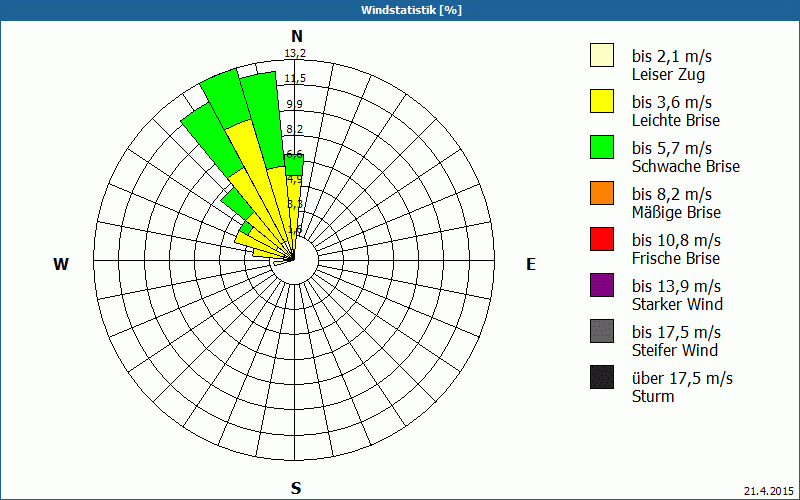Click the purple 'Starker Wind' legend swatch
The height and width of the screenshot is (500, 800).
pos(602,285)
